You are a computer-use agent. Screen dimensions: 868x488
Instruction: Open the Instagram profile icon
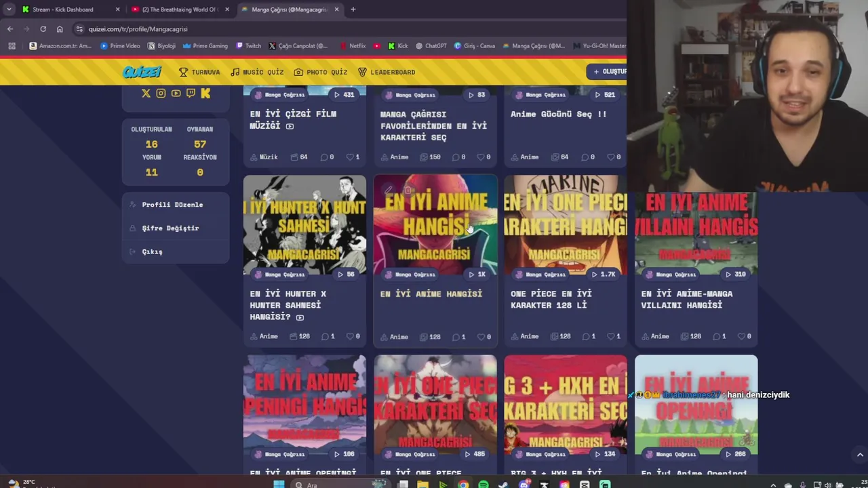[161, 94]
